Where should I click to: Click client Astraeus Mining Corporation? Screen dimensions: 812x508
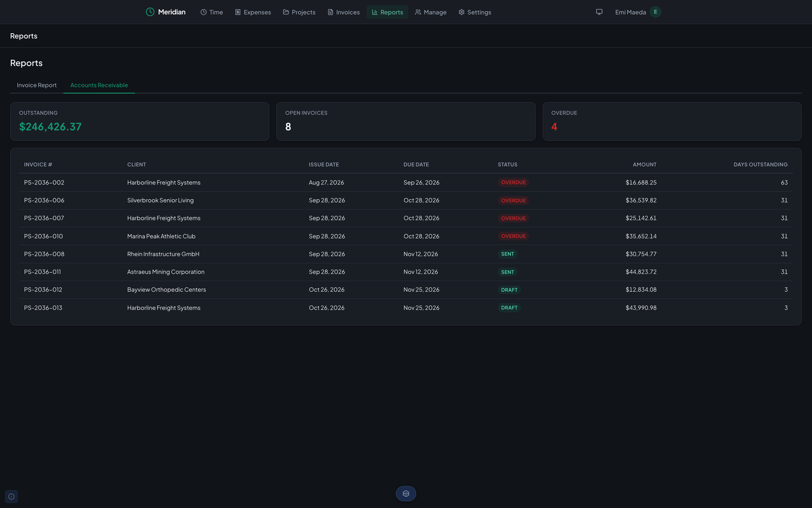[x=166, y=271]
